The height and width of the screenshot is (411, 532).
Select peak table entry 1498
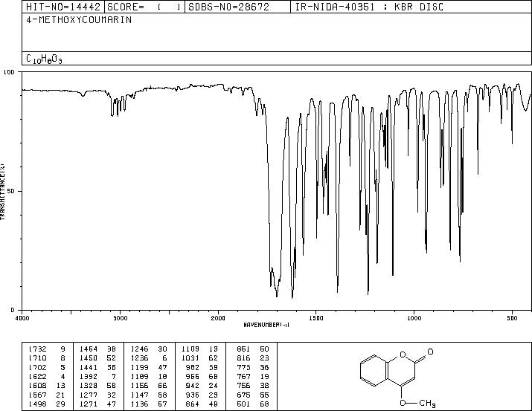coord(47,404)
